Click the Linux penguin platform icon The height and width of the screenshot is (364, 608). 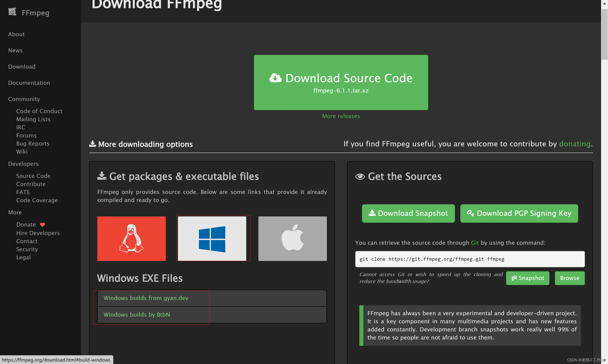click(x=131, y=238)
